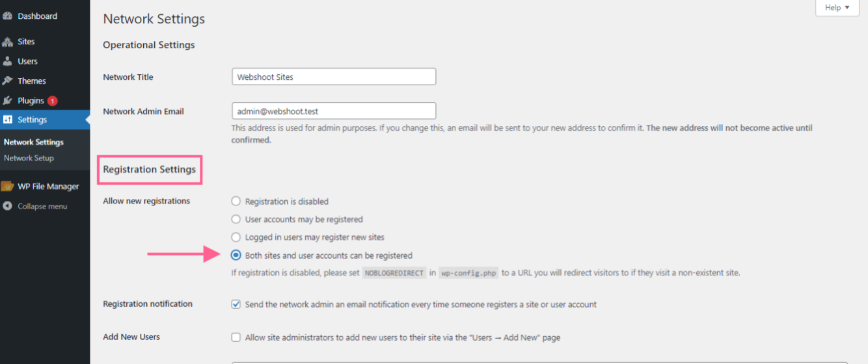
Task: Uncheck the Registration notification email checkbox
Action: pyautogui.click(x=236, y=304)
